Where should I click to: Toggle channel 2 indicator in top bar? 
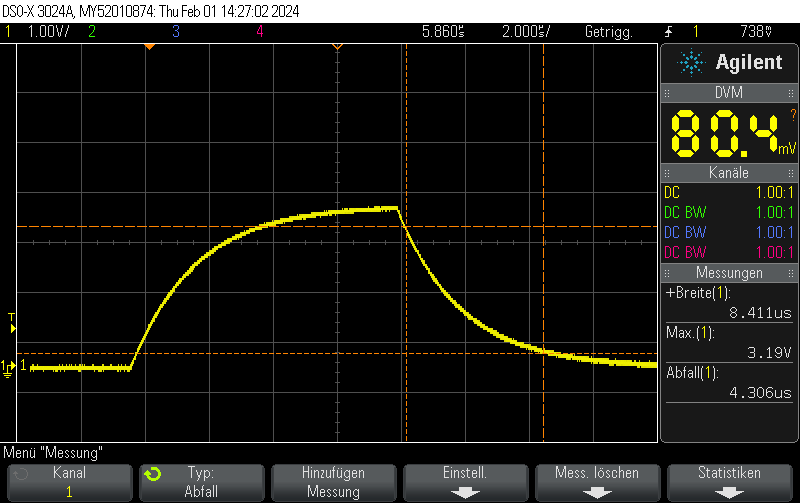click(x=92, y=32)
